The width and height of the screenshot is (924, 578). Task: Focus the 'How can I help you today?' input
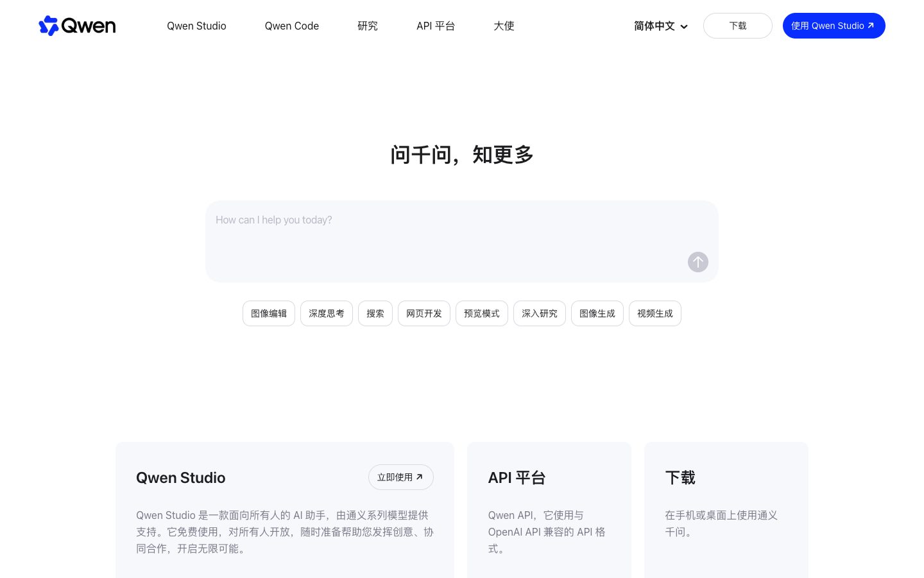click(x=462, y=241)
